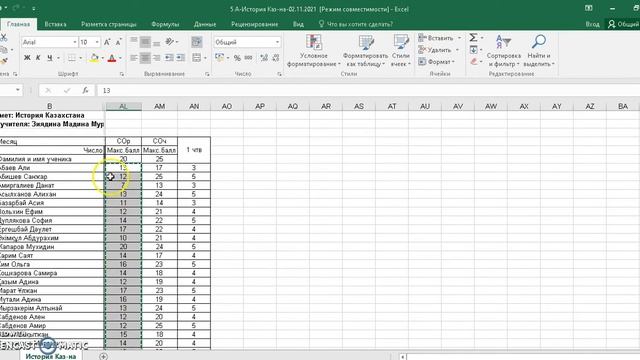Open the Формат cells dropdown

tap(437, 62)
